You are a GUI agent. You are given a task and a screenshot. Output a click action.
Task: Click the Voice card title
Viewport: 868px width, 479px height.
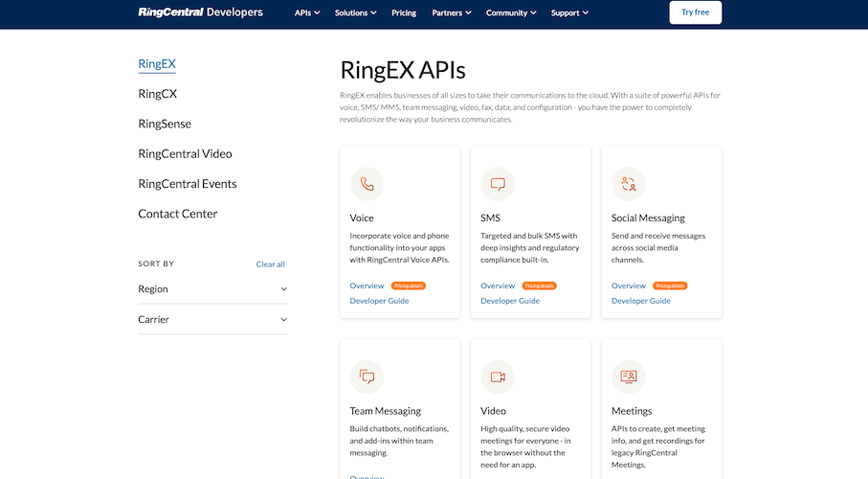click(362, 217)
